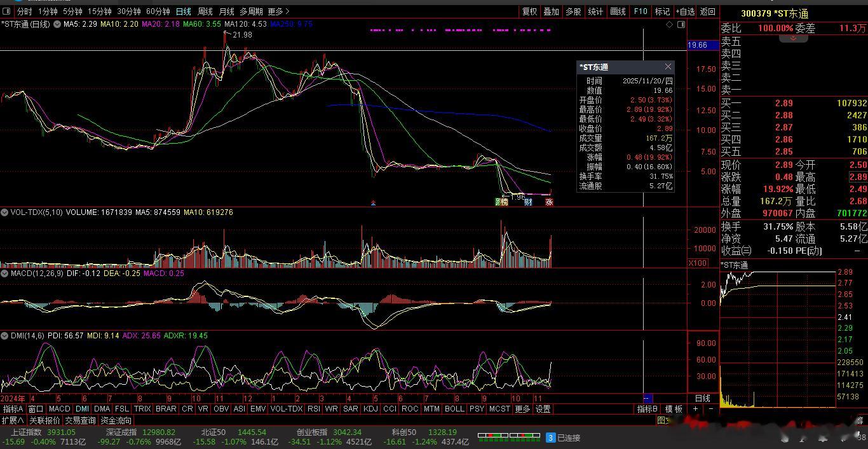Viewport: 868px width, 449px height.
Task: Switch sub-chart to MACD indicator
Action: (x=60, y=409)
